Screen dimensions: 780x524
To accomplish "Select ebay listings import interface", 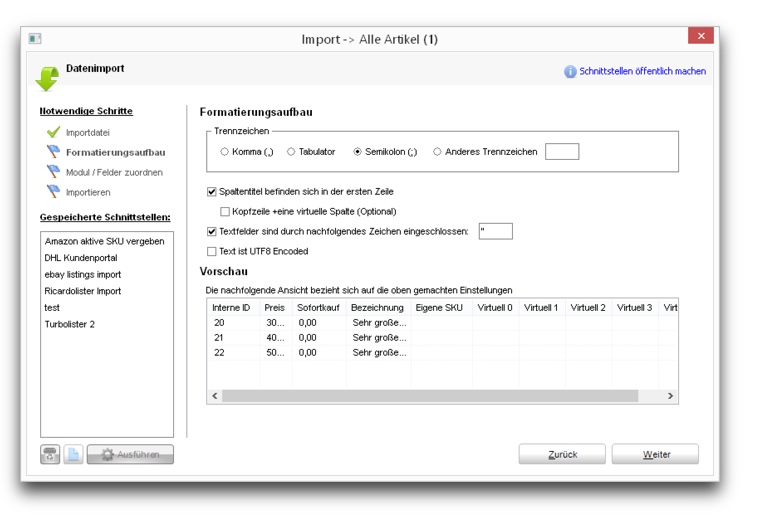I will pyautogui.click(x=83, y=274).
